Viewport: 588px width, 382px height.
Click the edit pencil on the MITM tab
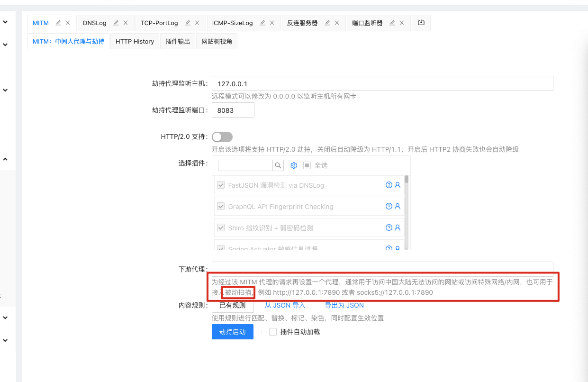(x=58, y=23)
